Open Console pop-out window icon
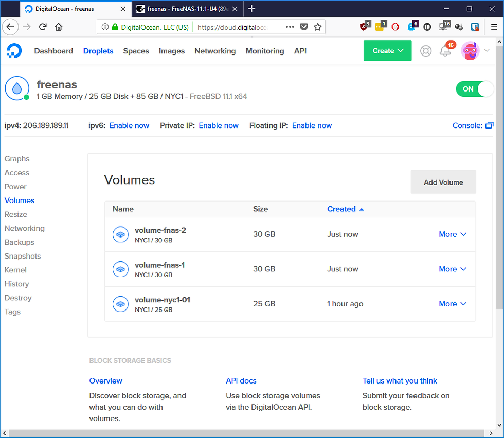The height and width of the screenshot is (438, 504). [x=489, y=125]
